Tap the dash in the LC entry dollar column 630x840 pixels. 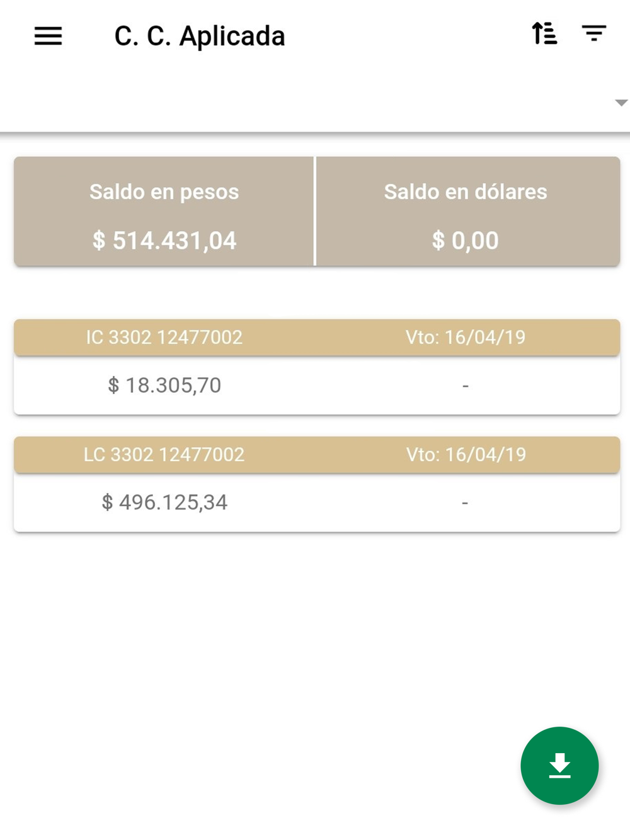pos(465,502)
